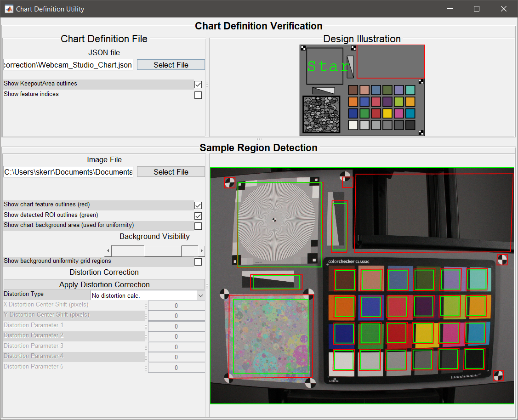This screenshot has width=518, height=420.
Task: Click the Distortion Parameter 1 value field
Action: point(176,326)
